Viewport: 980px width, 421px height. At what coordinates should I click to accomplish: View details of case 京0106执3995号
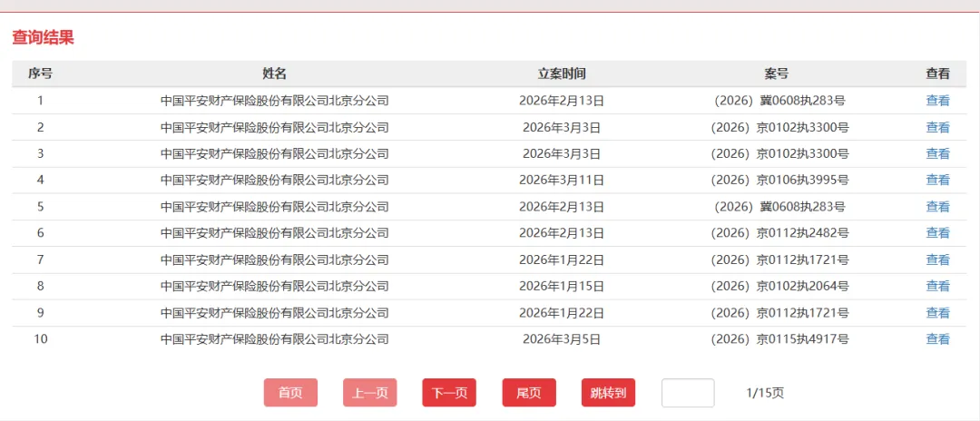tap(937, 180)
